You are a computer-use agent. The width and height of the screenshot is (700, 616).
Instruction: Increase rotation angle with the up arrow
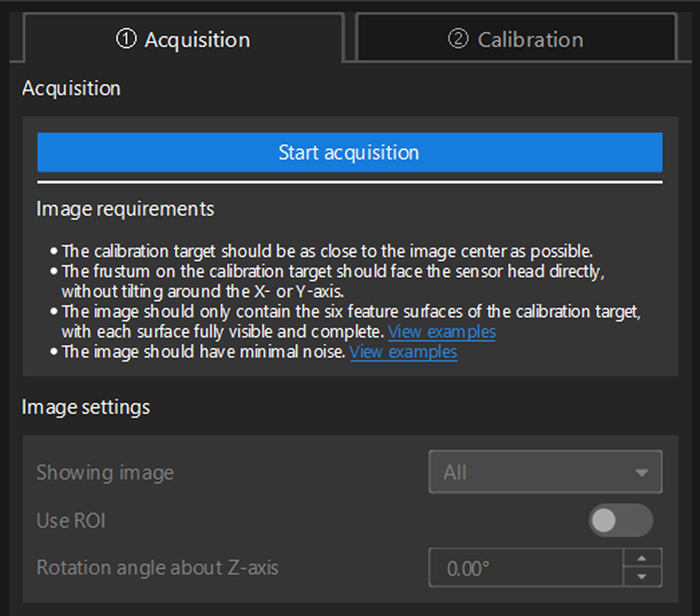[x=642, y=558]
